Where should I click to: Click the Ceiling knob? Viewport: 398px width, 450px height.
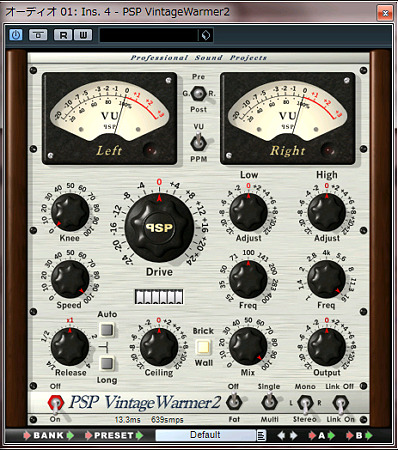(159, 346)
